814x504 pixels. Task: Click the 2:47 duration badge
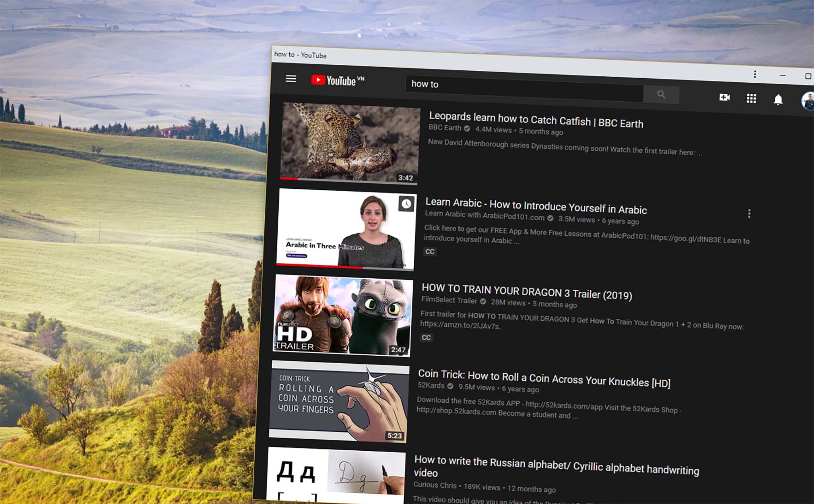tap(398, 350)
